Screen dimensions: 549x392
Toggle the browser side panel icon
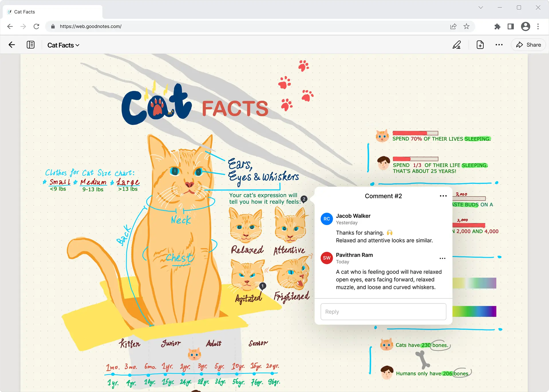[511, 26]
